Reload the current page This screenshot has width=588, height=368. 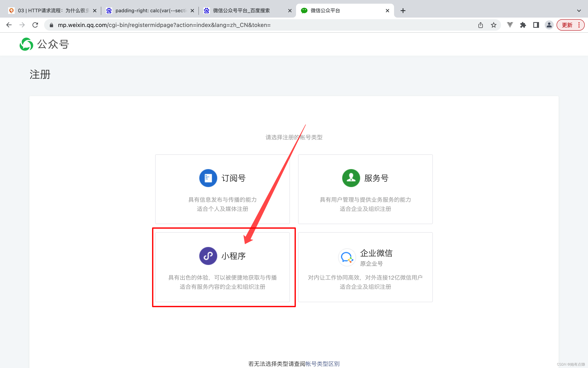[35, 25]
